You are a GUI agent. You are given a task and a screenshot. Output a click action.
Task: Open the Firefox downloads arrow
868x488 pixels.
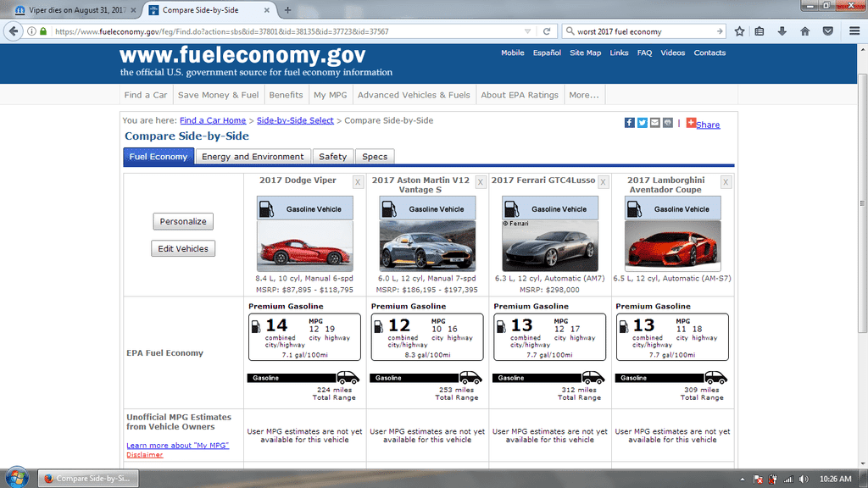[782, 31]
